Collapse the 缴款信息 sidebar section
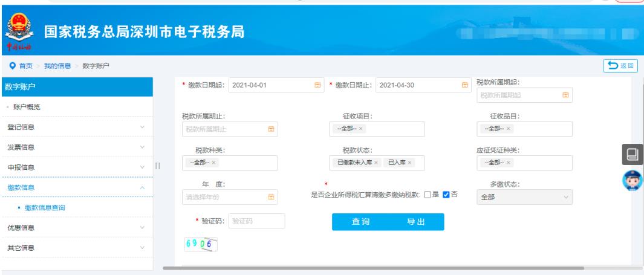The image size is (644, 275). tap(142, 188)
